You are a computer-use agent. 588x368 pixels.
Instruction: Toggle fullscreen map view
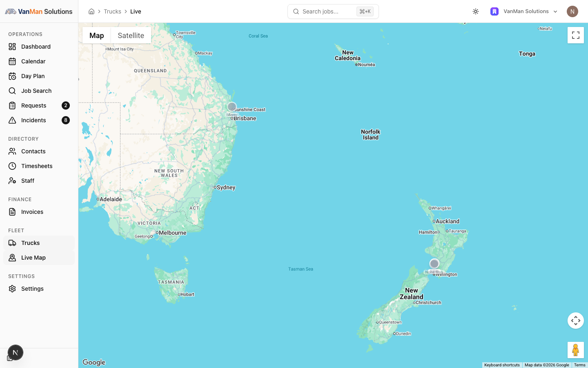tap(576, 35)
